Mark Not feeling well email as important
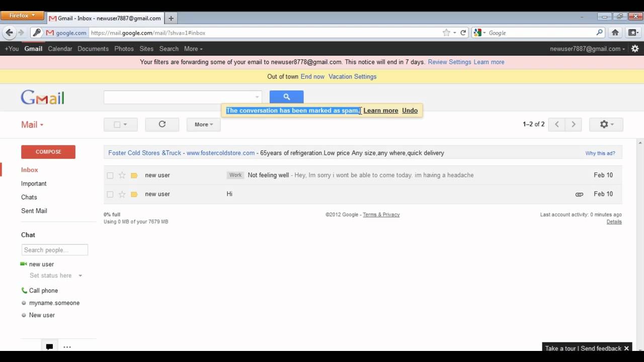This screenshot has width=644, height=362. [x=134, y=175]
